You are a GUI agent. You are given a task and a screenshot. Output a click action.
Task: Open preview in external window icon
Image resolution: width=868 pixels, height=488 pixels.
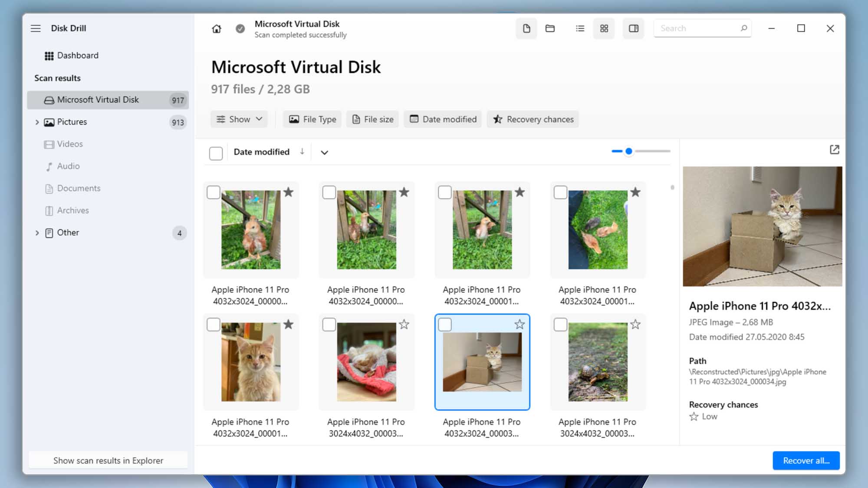click(834, 150)
